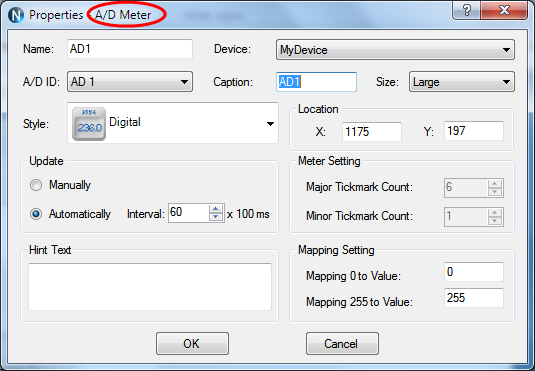
Task: Increase Interval with the up arrow
Action: click(x=216, y=209)
